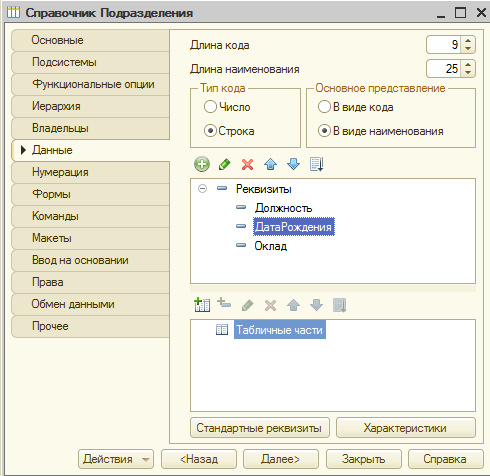The width and height of the screenshot is (490, 476).
Task: Select the Должность attribute row
Action: [283, 208]
